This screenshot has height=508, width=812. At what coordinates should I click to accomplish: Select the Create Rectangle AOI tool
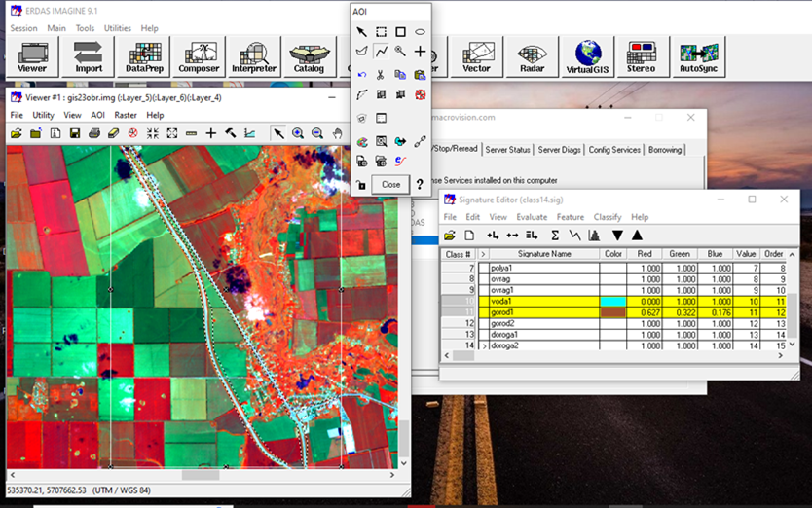click(400, 32)
